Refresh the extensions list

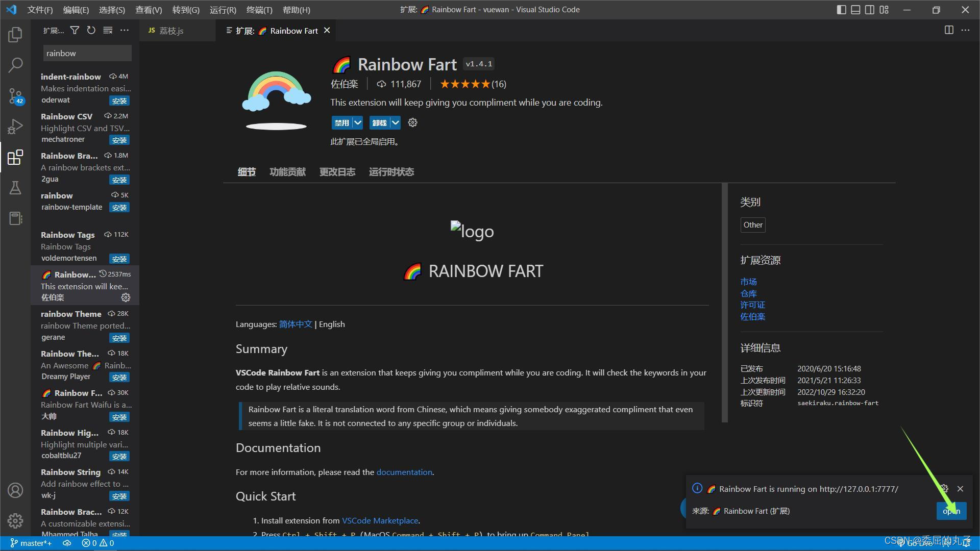(91, 31)
